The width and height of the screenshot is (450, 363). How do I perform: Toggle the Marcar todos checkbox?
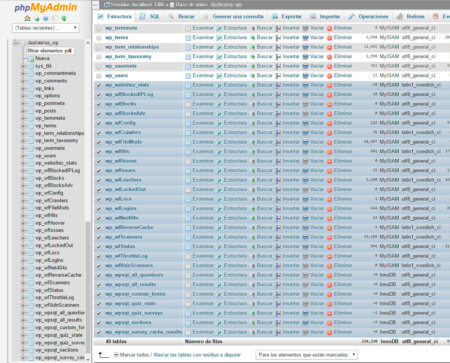[116, 355]
